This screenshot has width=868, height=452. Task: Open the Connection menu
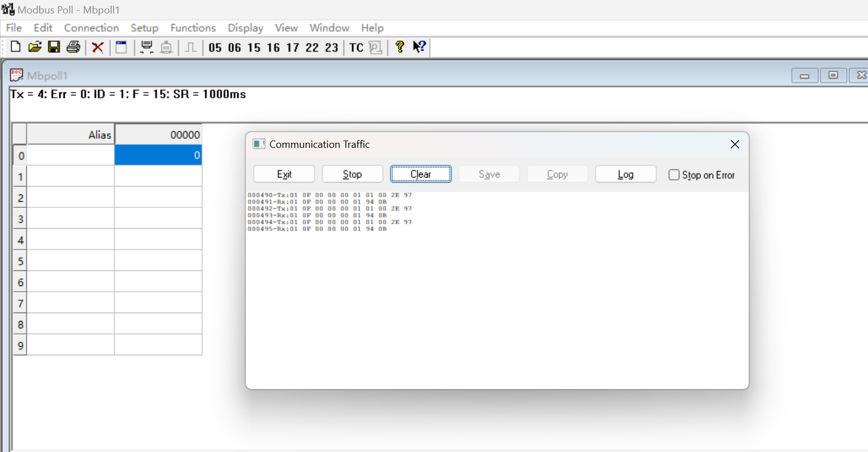point(92,28)
